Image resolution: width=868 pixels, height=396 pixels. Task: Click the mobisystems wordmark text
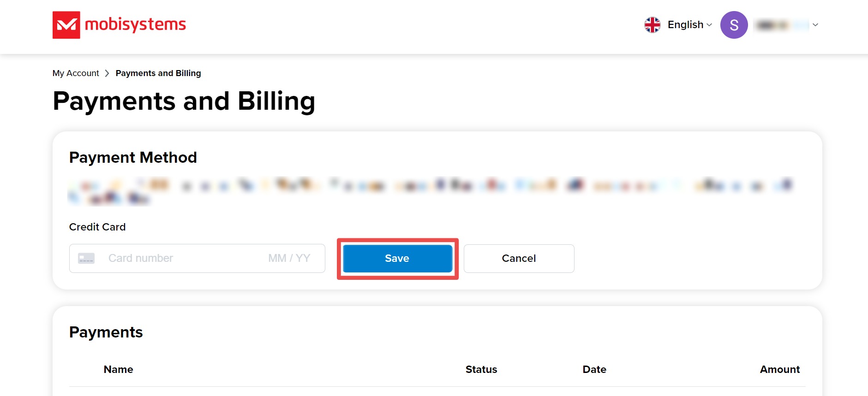pos(135,24)
